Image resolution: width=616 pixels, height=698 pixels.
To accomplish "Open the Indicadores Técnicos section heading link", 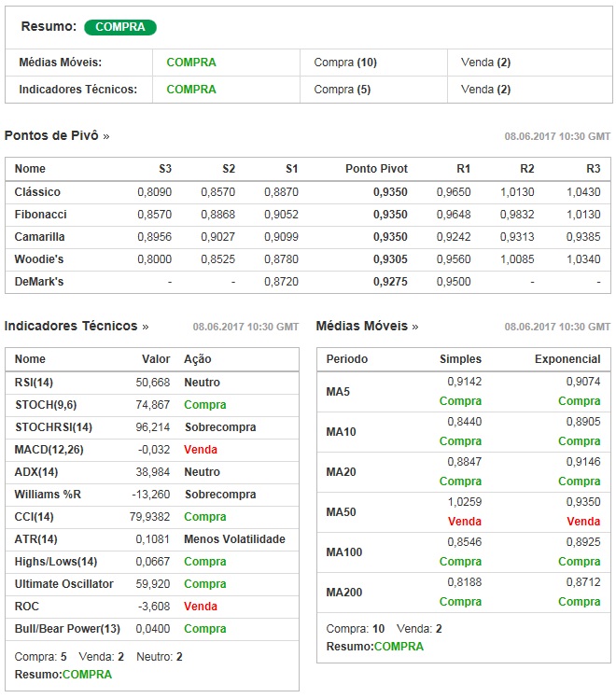I will (x=77, y=326).
